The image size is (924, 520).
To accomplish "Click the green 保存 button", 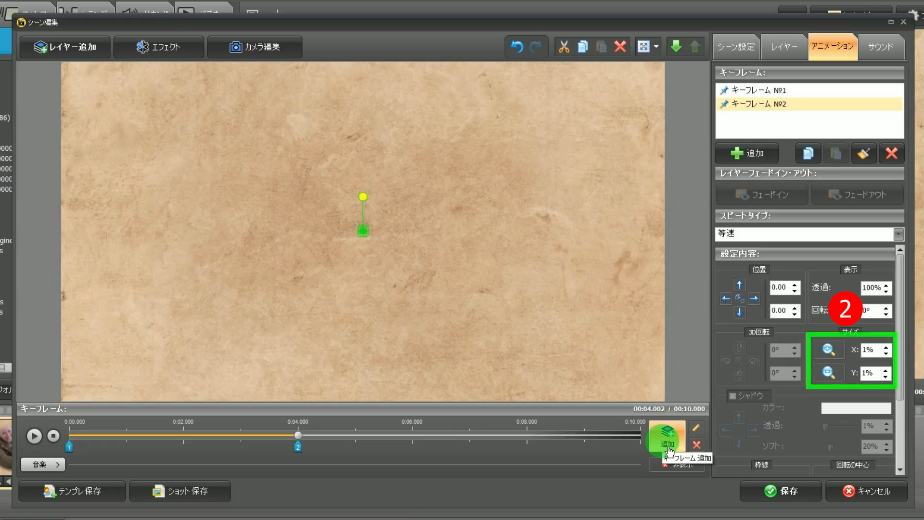I will coord(780,491).
